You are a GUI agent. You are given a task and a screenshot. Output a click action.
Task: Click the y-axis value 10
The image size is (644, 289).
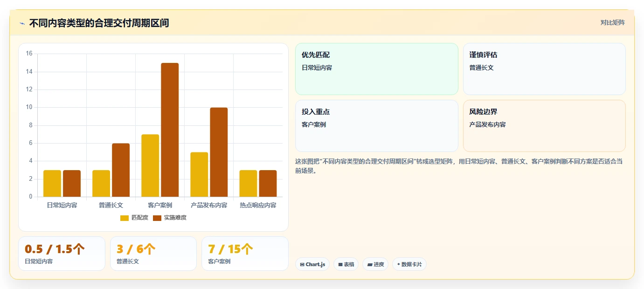(x=29, y=107)
